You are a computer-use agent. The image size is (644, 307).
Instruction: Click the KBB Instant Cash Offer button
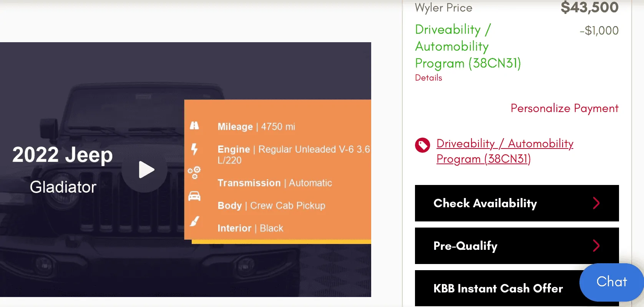point(498,288)
